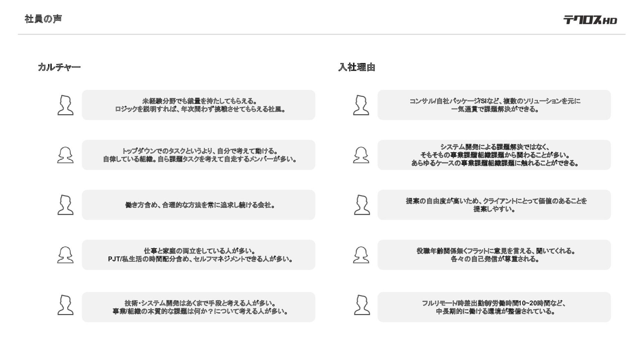The width and height of the screenshot is (644, 362).
Task: Click text PJT/私生活の時間配分含め、セルフマネジメント
Action: tap(176, 259)
